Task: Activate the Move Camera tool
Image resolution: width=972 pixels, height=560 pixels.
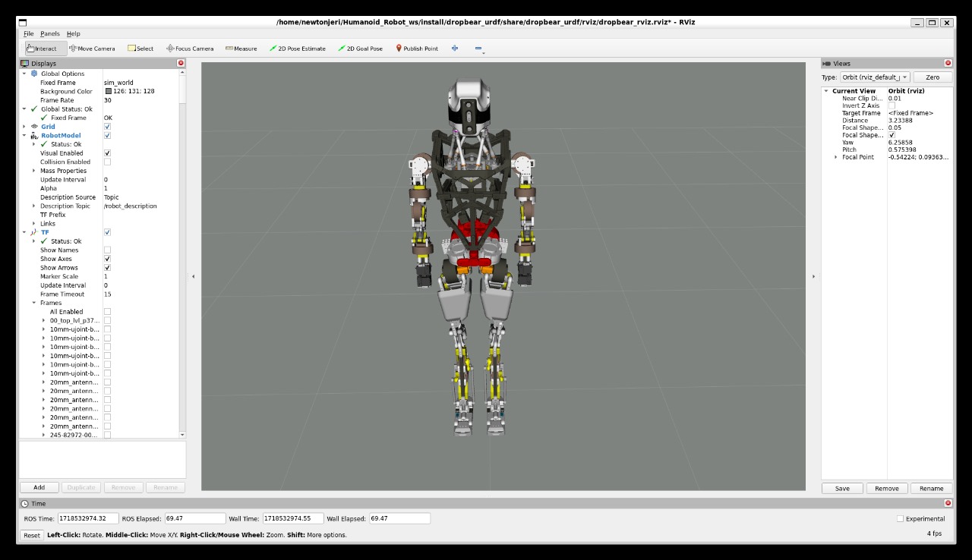Action: [x=92, y=49]
